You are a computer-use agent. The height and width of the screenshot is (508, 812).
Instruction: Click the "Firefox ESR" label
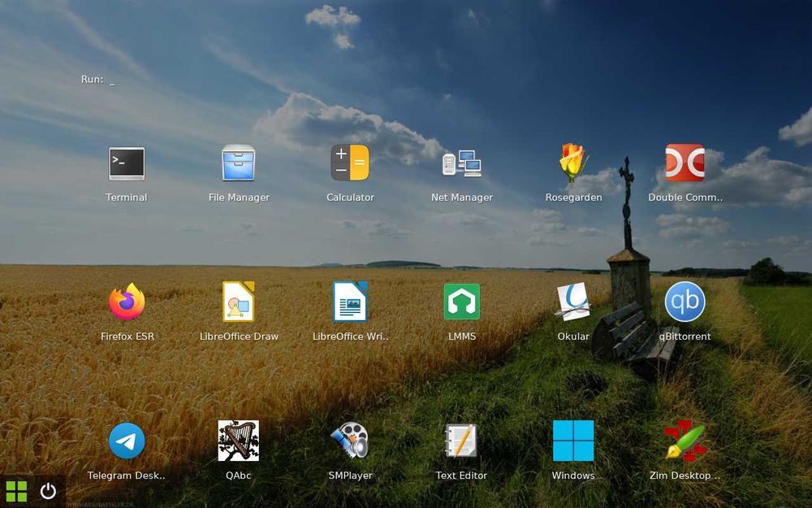pos(127,336)
